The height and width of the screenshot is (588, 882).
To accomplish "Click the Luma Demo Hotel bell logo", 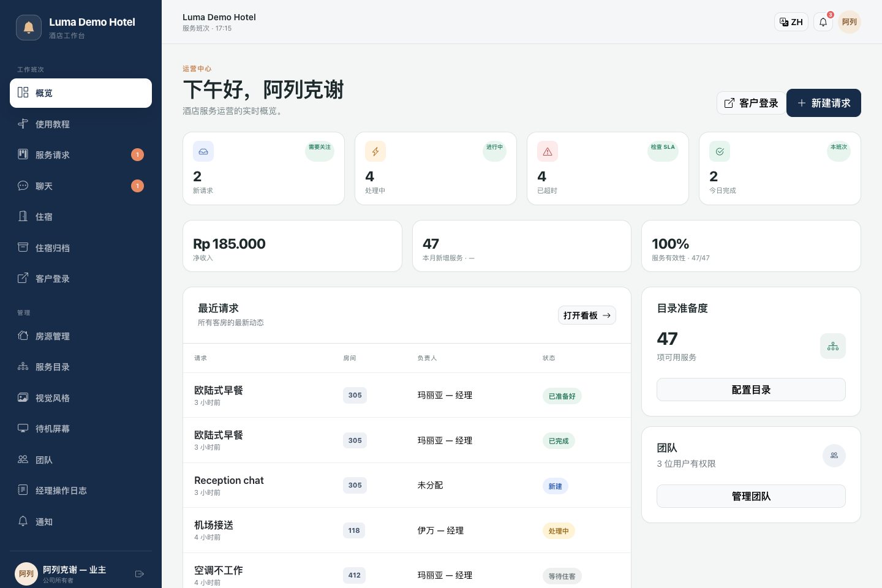I will [x=29, y=28].
